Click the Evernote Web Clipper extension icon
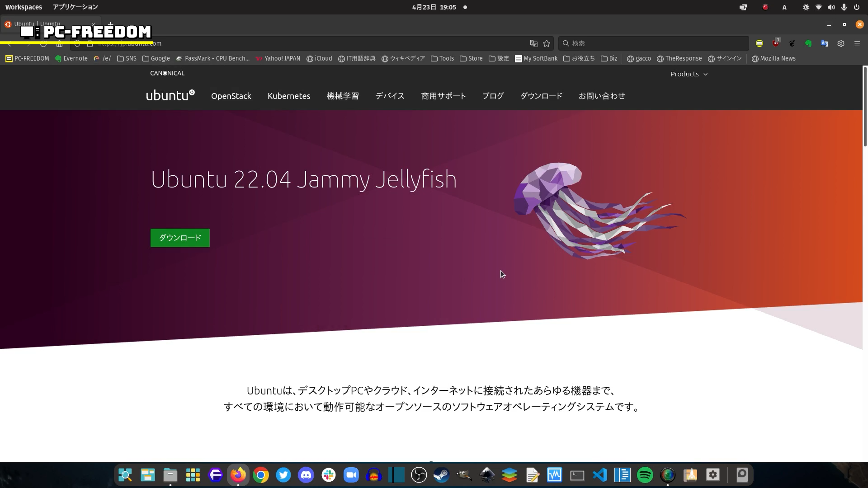868x488 pixels. [x=808, y=43]
